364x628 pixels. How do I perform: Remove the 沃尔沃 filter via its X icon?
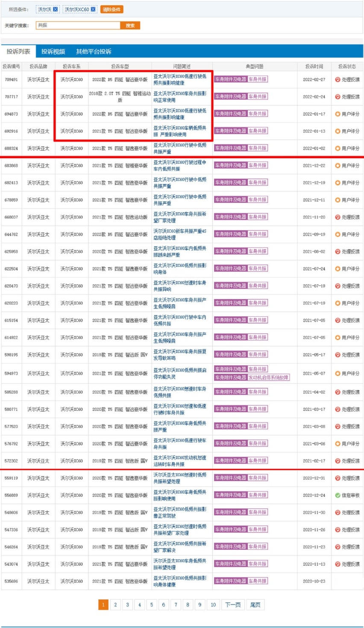click(x=56, y=9)
